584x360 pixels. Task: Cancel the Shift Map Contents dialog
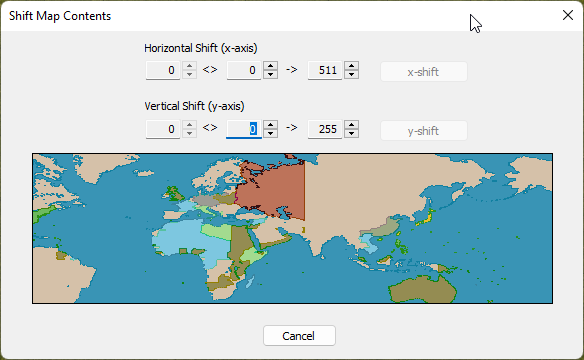pyautogui.click(x=299, y=336)
